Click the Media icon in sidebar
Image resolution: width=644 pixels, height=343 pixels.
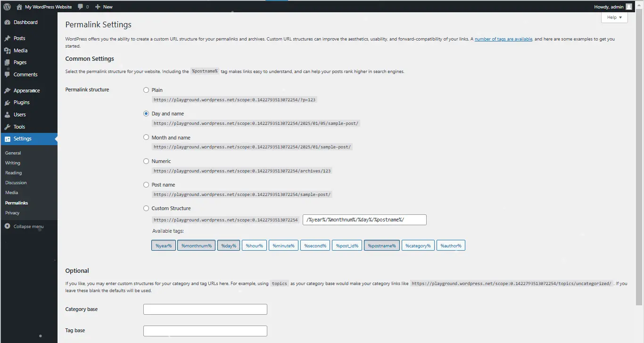click(7, 50)
